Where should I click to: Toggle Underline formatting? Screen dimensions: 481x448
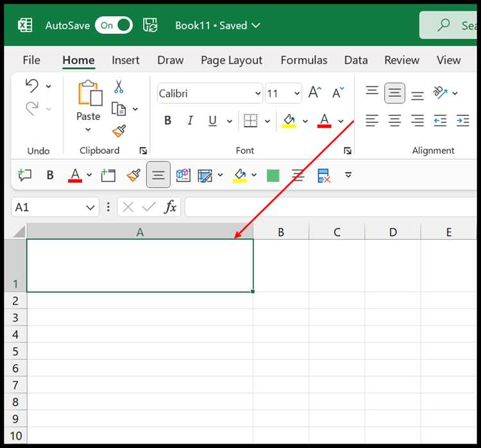point(212,121)
